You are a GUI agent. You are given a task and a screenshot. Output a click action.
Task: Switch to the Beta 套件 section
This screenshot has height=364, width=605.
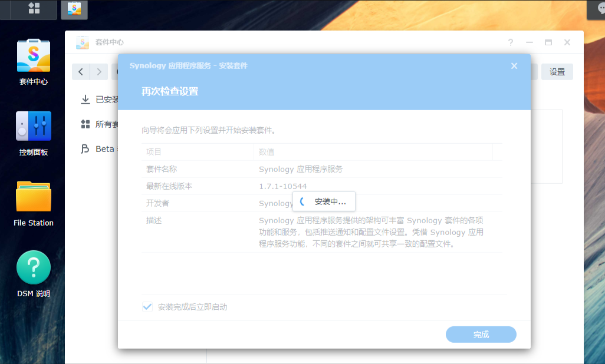(100, 149)
